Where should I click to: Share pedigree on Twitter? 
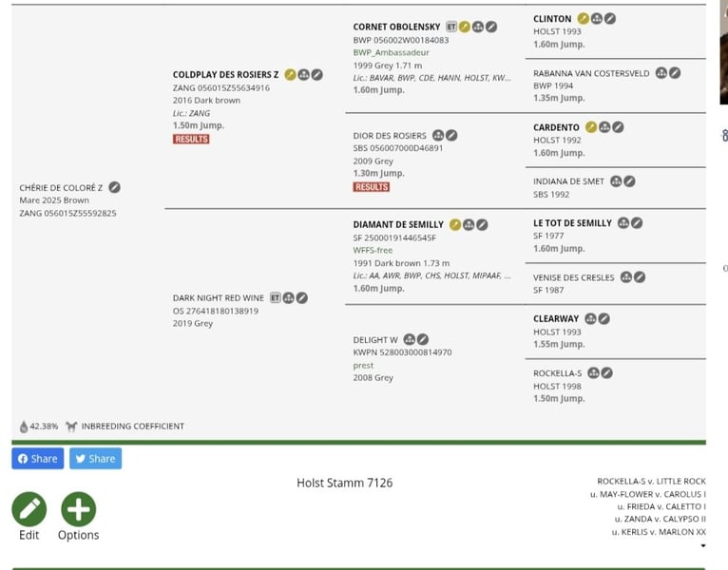point(95,459)
